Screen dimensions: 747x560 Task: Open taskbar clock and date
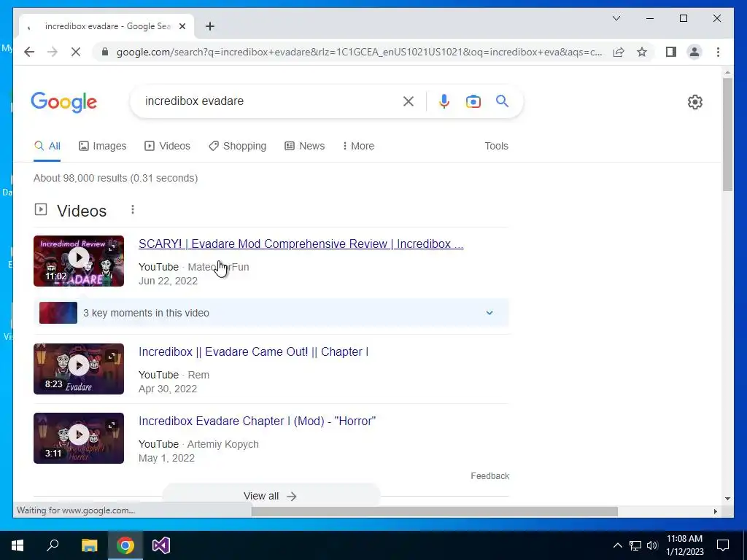[684, 545]
